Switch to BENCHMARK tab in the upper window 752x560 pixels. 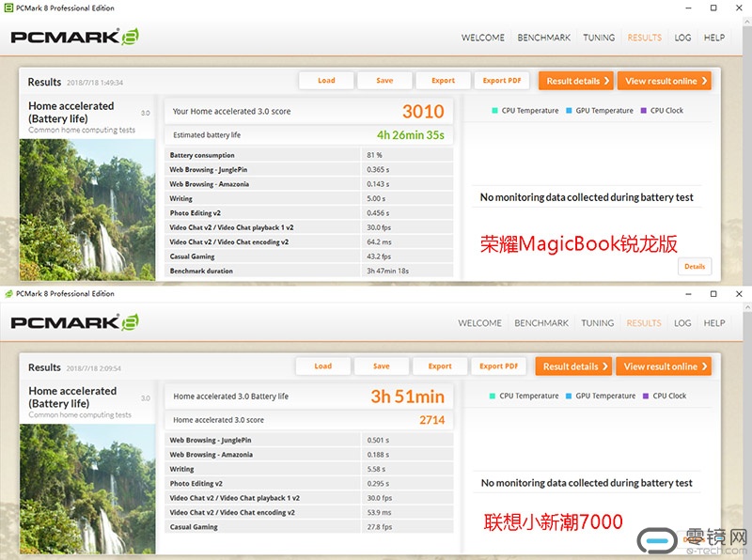tap(544, 38)
